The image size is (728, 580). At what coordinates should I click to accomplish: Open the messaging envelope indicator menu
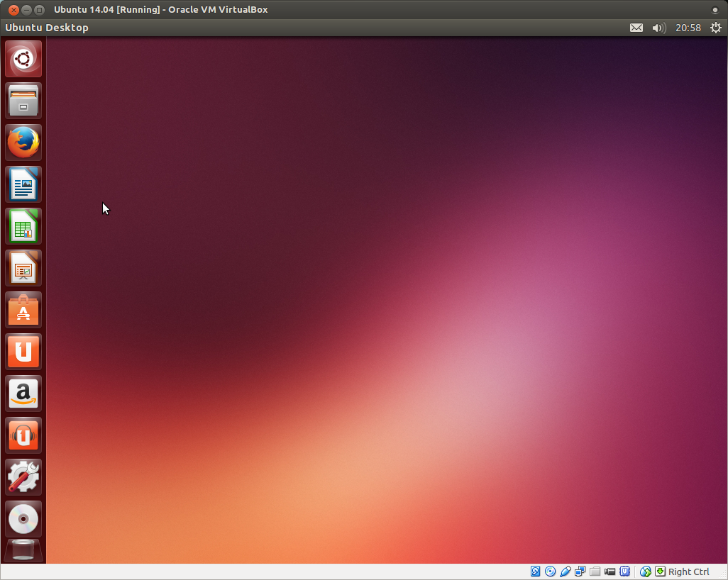pos(636,27)
